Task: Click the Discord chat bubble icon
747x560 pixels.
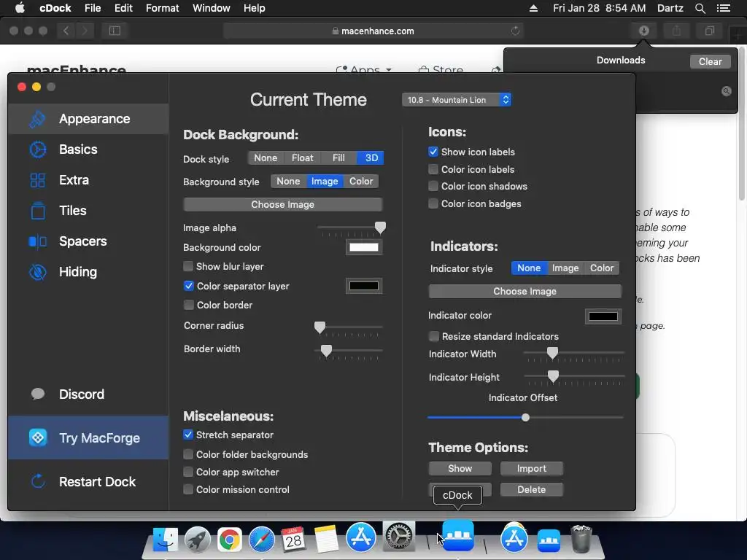Action: tap(38, 394)
